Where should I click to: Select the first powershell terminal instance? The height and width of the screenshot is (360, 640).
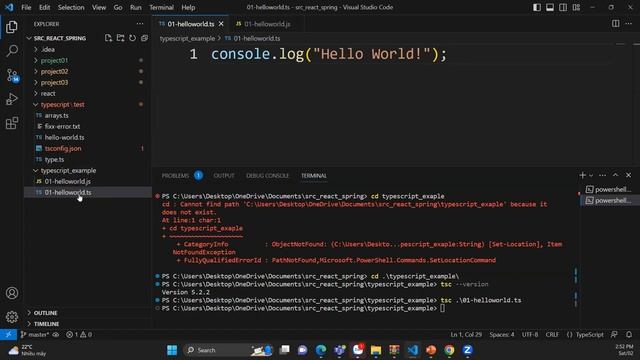[609, 189]
